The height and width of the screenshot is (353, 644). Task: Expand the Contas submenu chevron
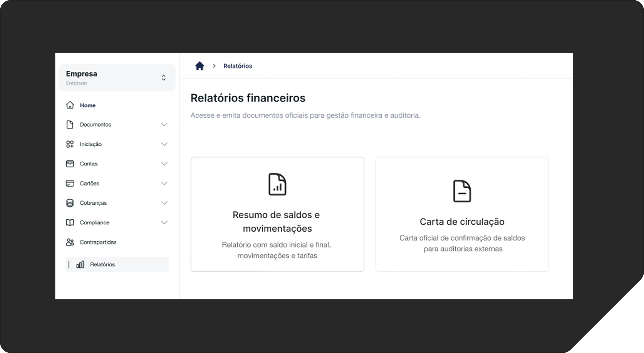coord(164,164)
